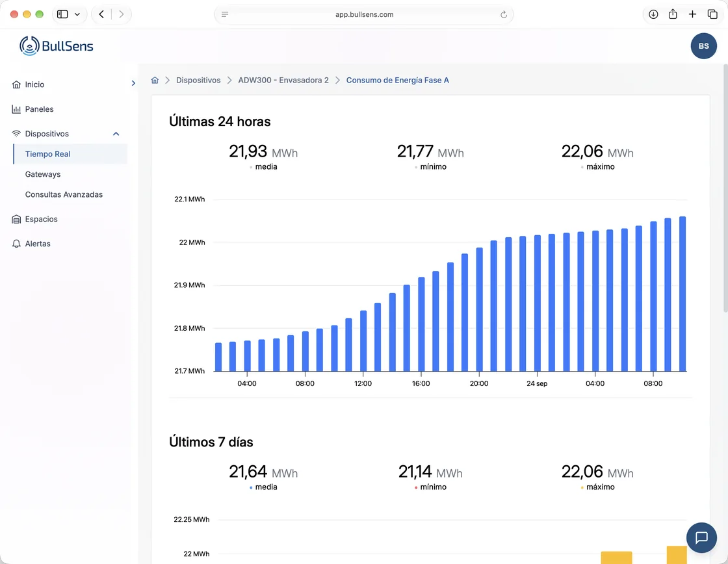
Task: Click the yellow máximo legend dot in Últimos 7 días
Action: click(582, 487)
